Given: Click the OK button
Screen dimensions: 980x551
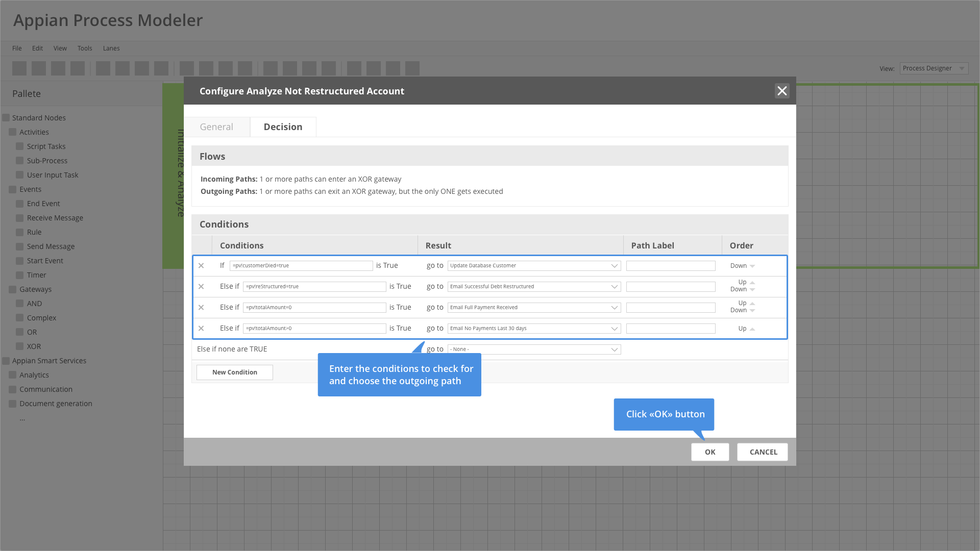Looking at the screenshot, I should click(x=709, y=452).
